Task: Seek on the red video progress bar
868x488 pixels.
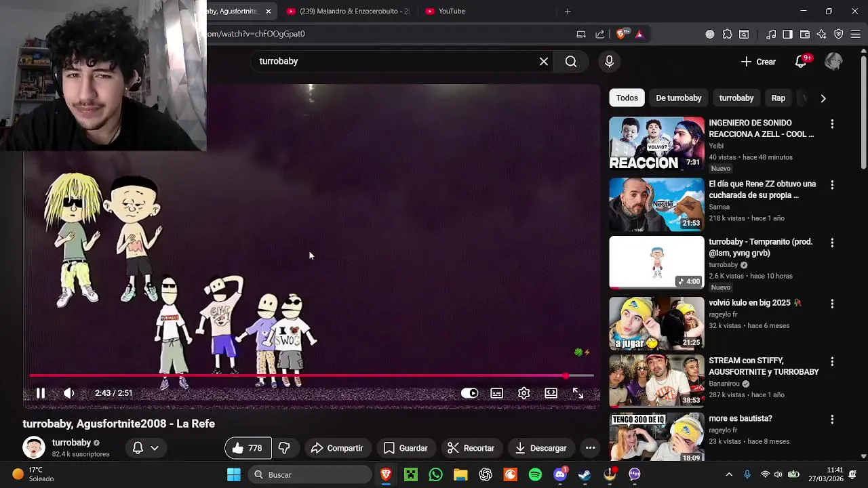Action: (x=311, y=375)
